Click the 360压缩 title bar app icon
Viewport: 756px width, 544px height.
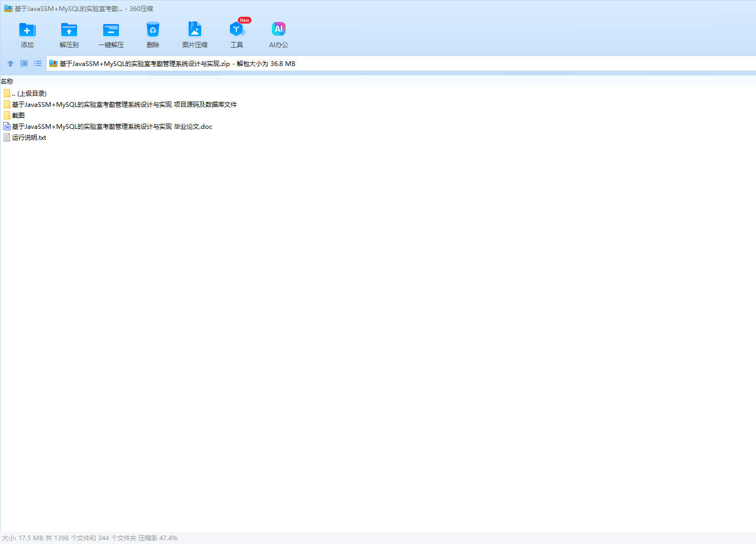coord(8,9)
